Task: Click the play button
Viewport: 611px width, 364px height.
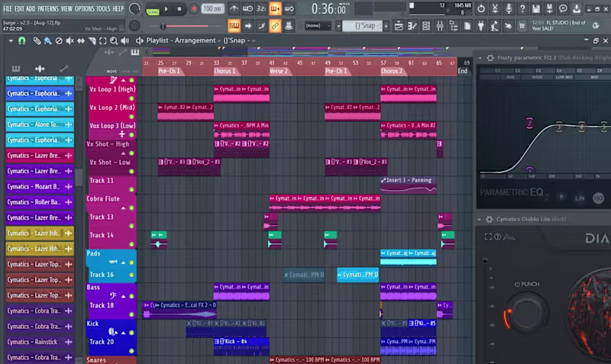Action: coord(166,9)
